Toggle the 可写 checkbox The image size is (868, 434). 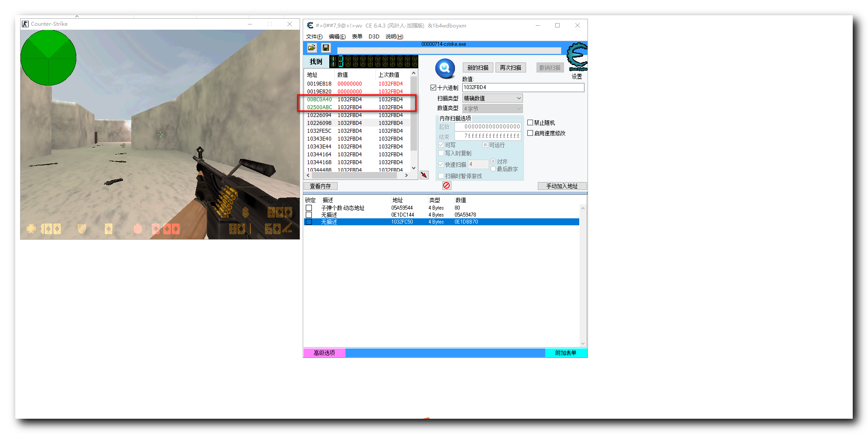pos(441,145)
